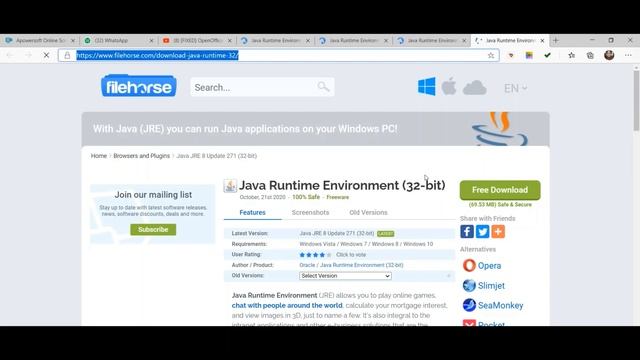Close the WhatsApp browser tab

[151, 40]
